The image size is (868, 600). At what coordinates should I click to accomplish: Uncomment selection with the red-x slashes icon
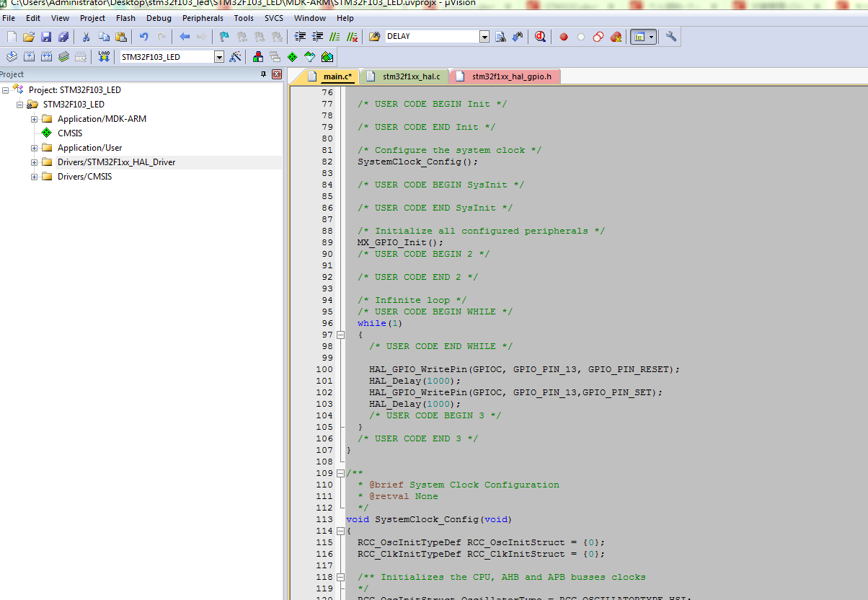[x=352, y=37]
